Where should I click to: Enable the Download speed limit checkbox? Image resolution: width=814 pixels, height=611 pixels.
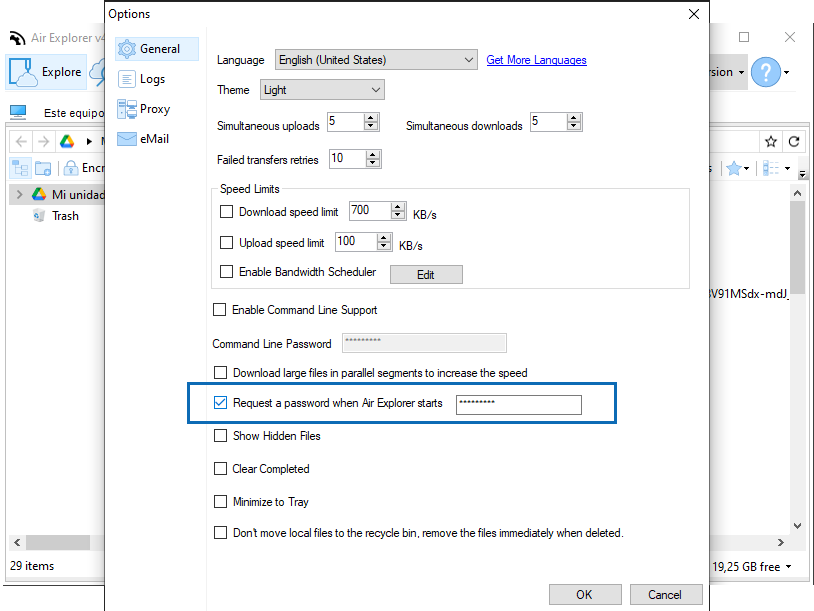click(x=226, y=211)
